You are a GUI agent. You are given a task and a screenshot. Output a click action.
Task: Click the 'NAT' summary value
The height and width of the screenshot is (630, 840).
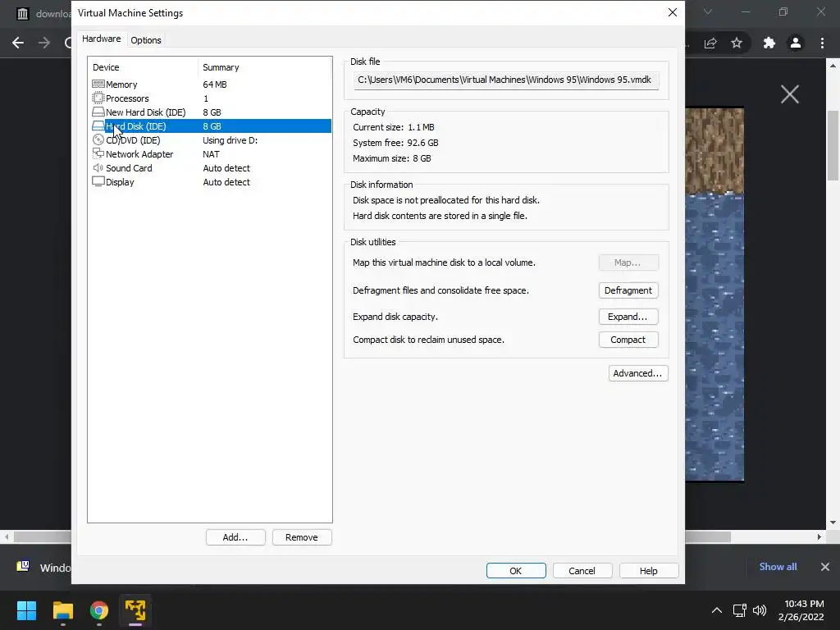[x=211, y=154]
